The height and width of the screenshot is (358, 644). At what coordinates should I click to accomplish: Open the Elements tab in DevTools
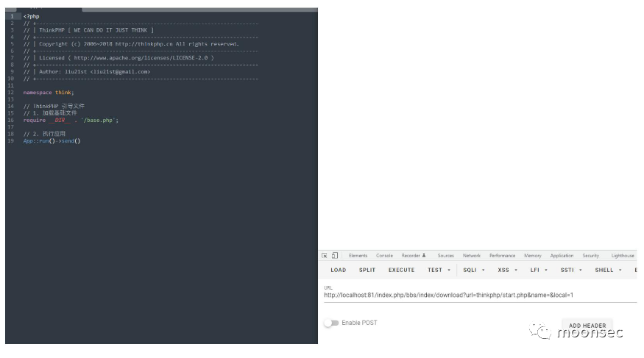coord(358,256)
